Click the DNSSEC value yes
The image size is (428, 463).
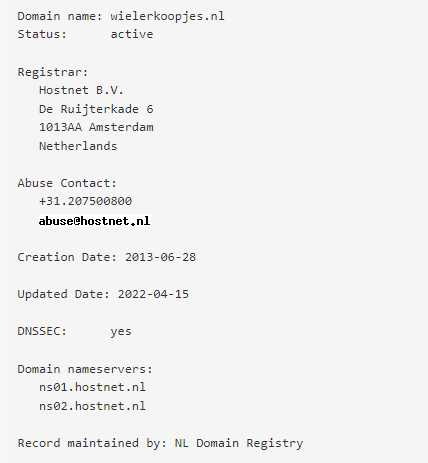coord(121,332)
